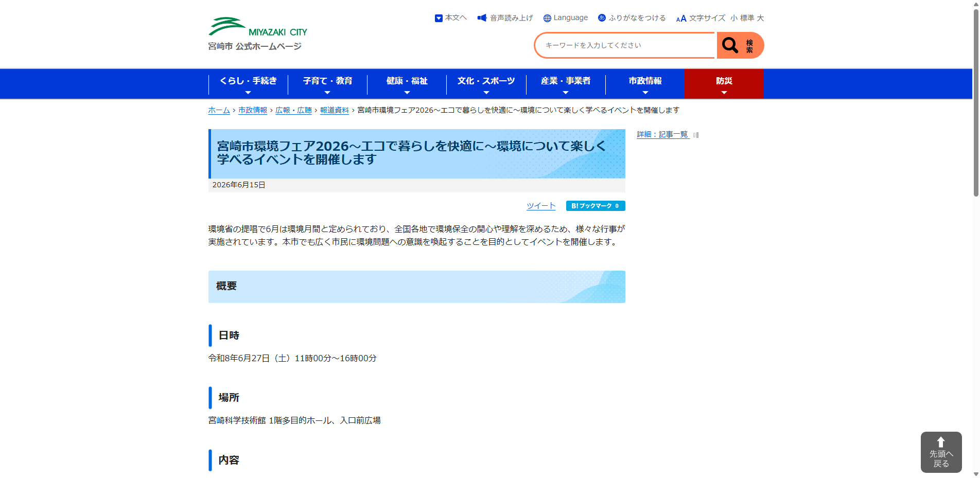Click 宮崎市 公式ホームページ text
980x478 pixels.
pyautogui.click(x=255, y=46)
